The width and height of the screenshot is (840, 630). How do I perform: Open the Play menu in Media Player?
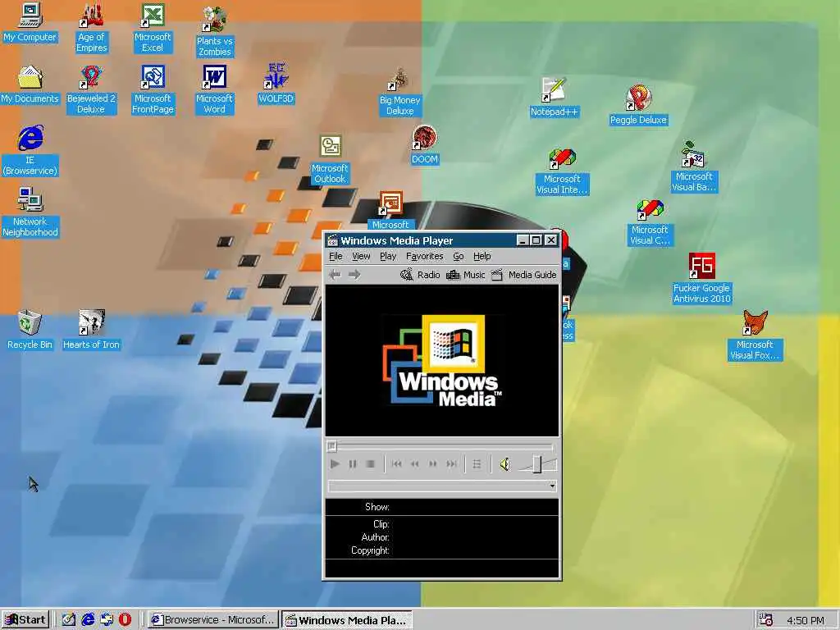(x=388, y=256)
